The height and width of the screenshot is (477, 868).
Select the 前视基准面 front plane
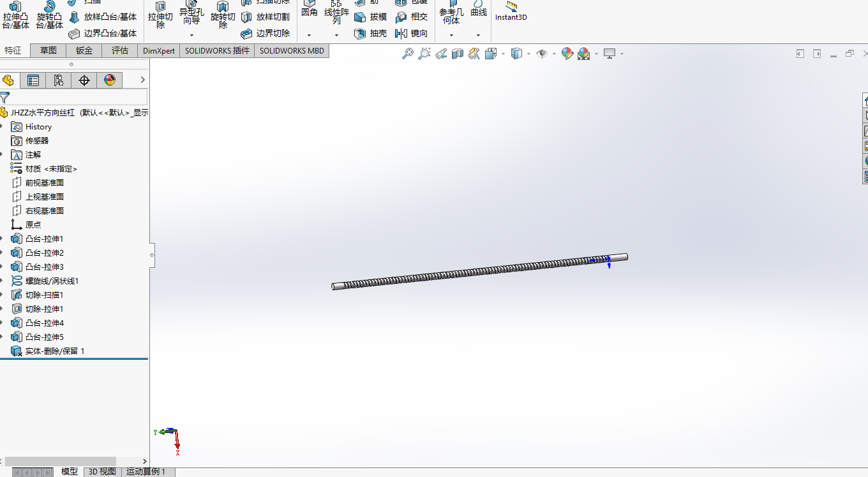coord(38,182)
